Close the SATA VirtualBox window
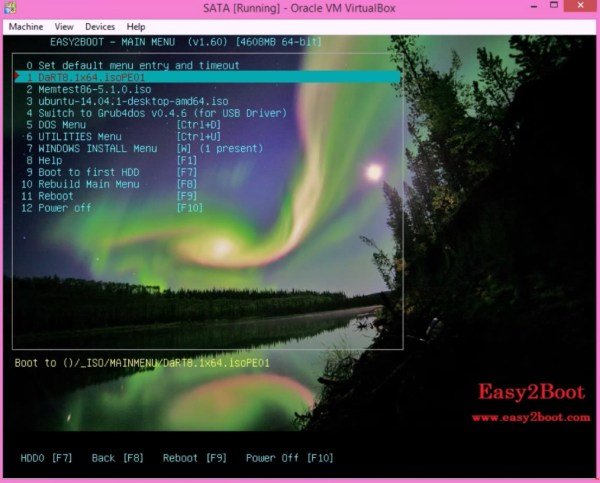This screenshot has width=600, height=483. pos(580,6)
